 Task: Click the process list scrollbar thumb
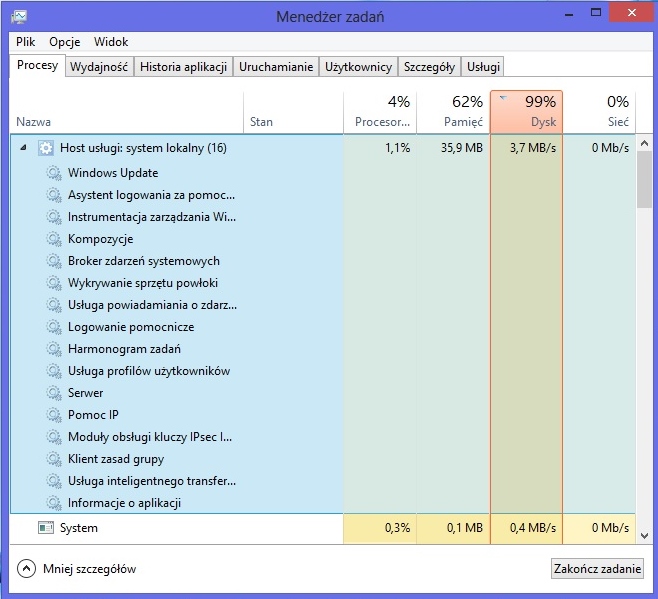pyautogui.click(x=645, y=180)
